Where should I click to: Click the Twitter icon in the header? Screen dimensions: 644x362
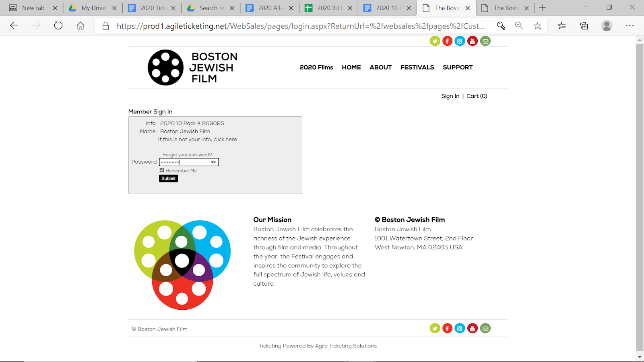(435, 41)
